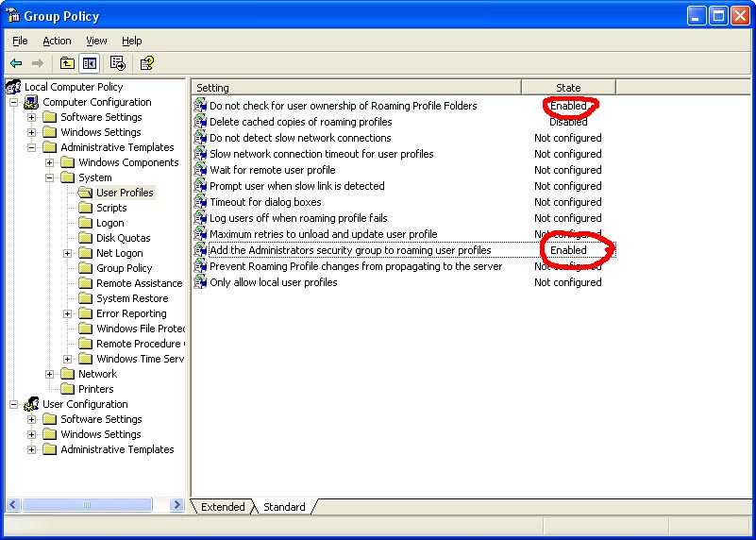Click policy icon beside 'Log users off when roaming profile fails'
This screenshot has height=540, width=756.
click(x=200, y=218)
